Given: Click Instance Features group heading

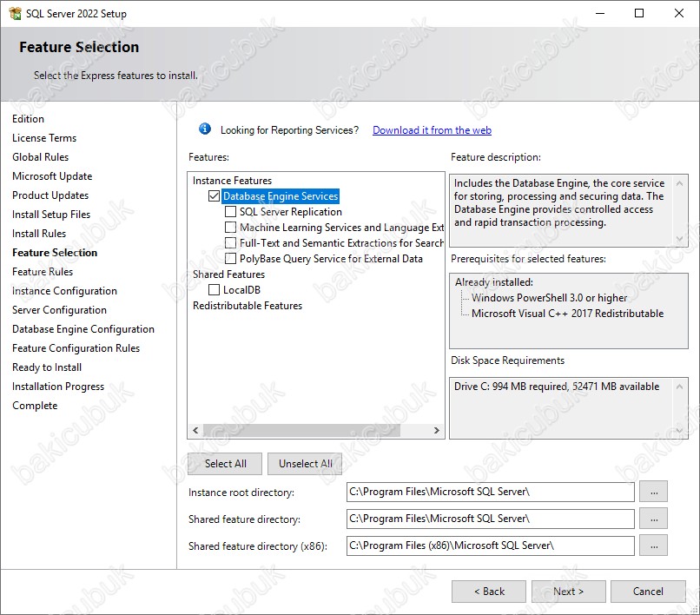Looking at the screenshot, I should pyautogui.click(x=232, y=181).
